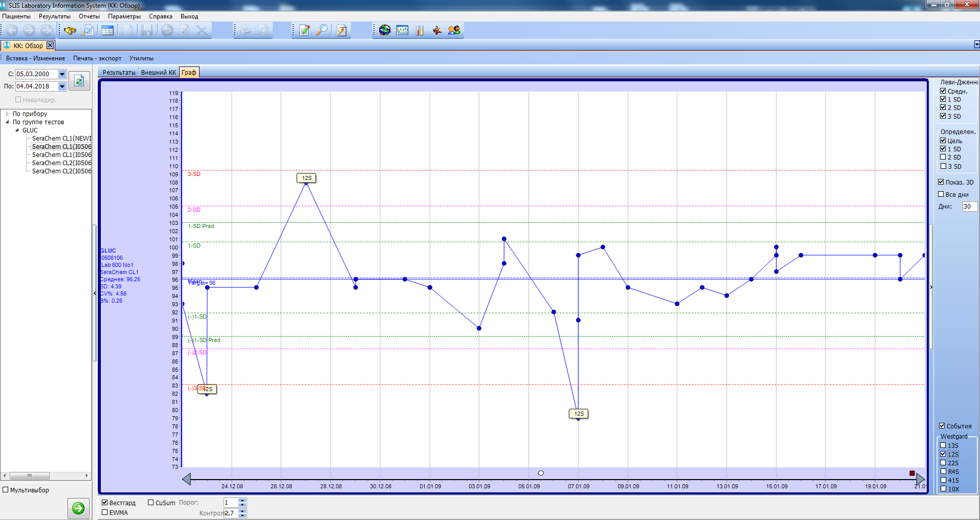
Task: Click the Утилиты button
Action: click(x=141, y=58)
